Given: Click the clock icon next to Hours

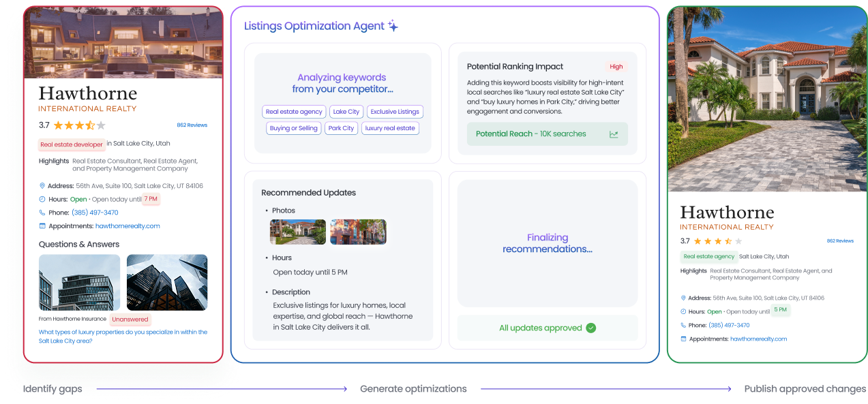Looking at the screenshot, I should tap(40, 199).
